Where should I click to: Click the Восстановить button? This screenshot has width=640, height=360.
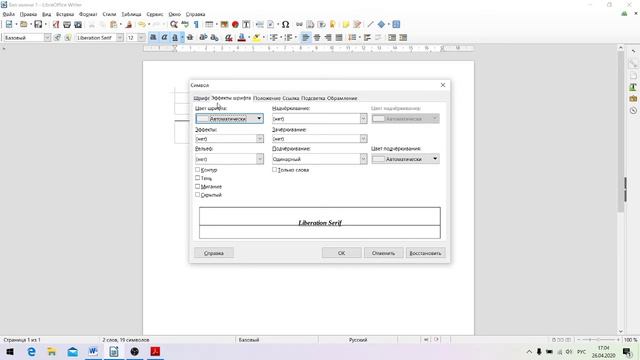pos(425,253)
